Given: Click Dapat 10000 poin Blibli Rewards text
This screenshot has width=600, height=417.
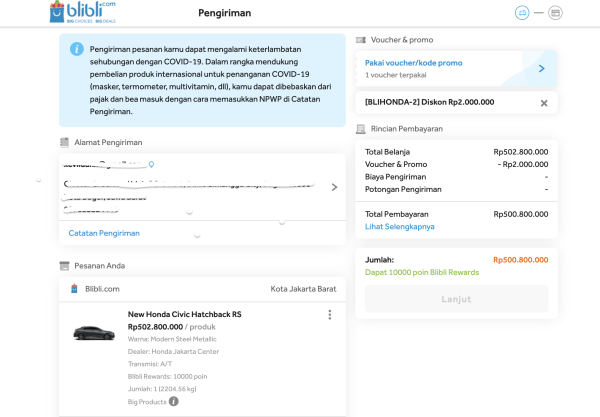Looking at the screenshot, I should pos(422,272).
